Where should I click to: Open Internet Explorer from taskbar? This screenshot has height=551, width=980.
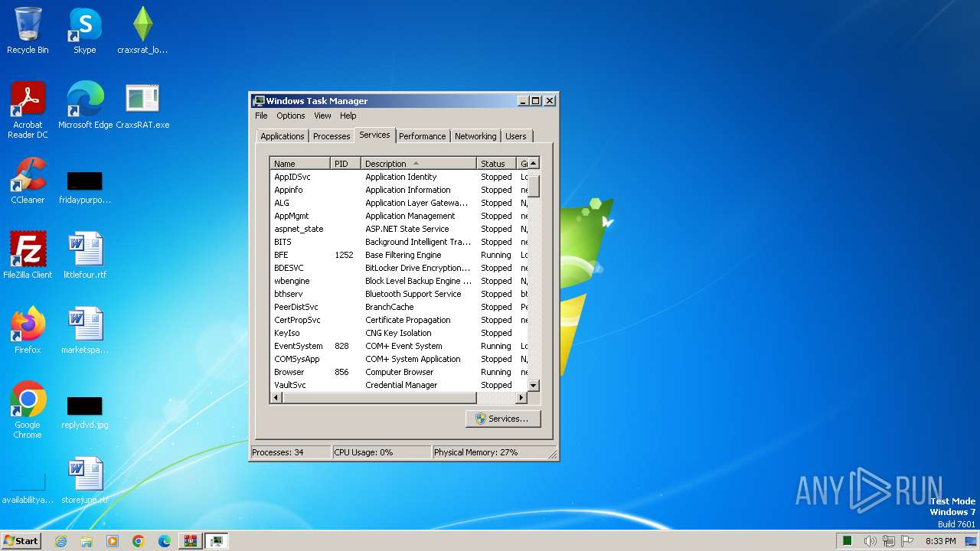click(60, 541)
